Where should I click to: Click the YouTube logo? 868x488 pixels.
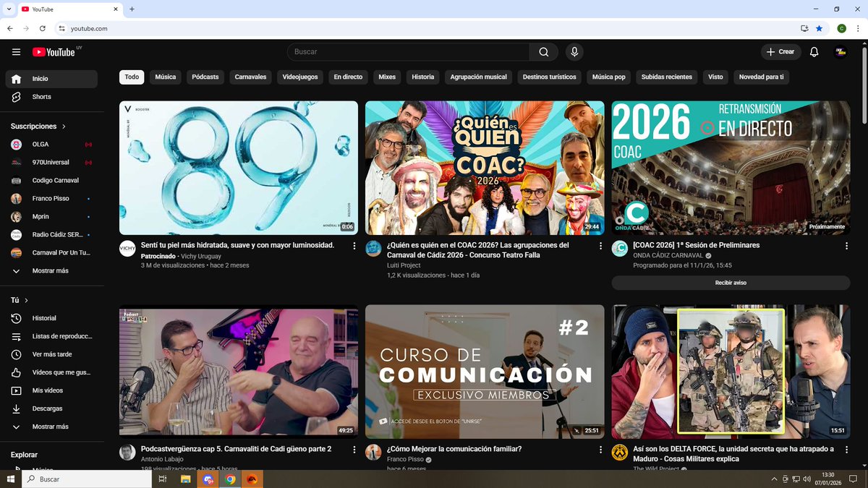point(54,51)
